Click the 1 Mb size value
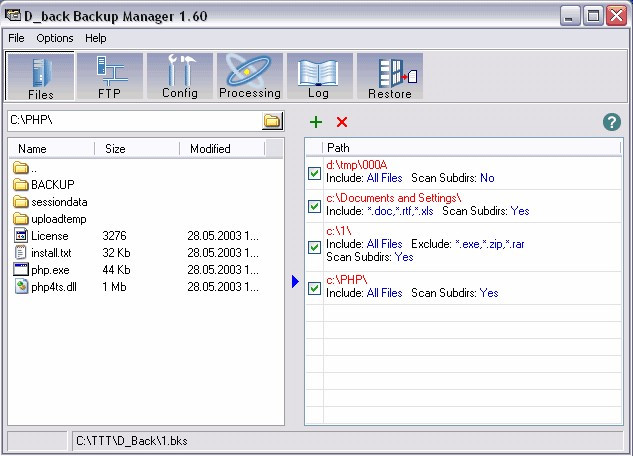633x456 pixels. (114, 287)
